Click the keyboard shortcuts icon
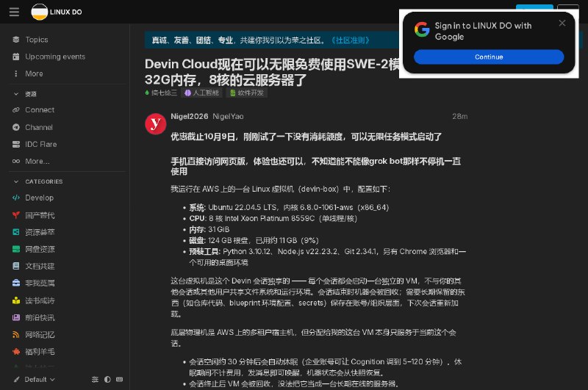 coord(119,380)
